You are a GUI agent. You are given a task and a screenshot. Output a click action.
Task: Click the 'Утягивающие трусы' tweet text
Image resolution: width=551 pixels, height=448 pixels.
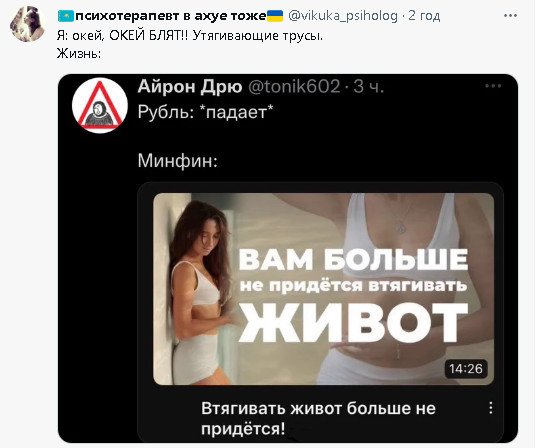[257, 35]
